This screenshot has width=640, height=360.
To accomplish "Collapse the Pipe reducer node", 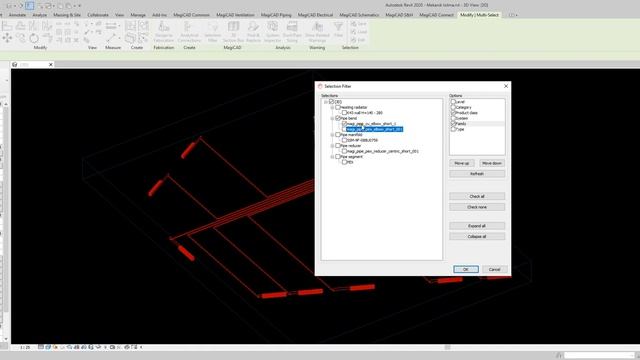I will click(x=332, y=145).
